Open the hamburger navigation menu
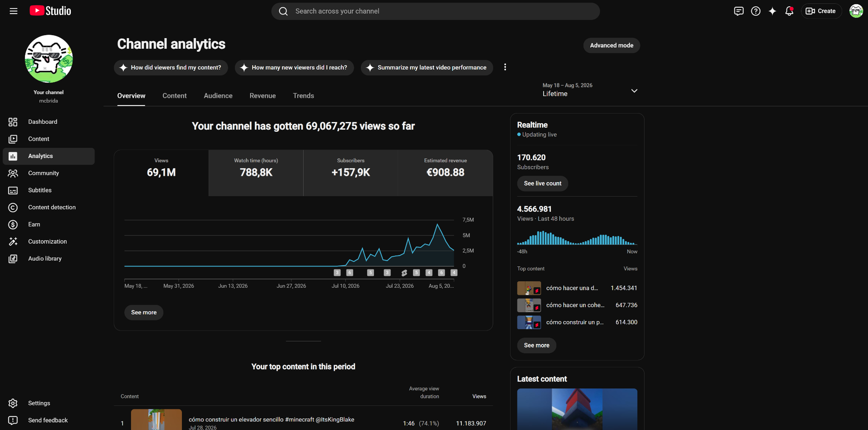Viewport: 868px width, 430px height. tap(14, 11)
